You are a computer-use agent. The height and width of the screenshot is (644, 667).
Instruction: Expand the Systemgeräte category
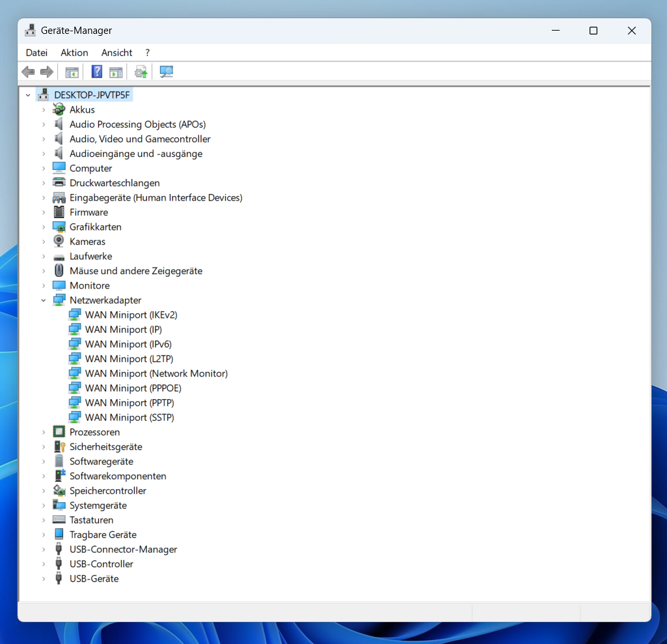[x=44, y=505]
